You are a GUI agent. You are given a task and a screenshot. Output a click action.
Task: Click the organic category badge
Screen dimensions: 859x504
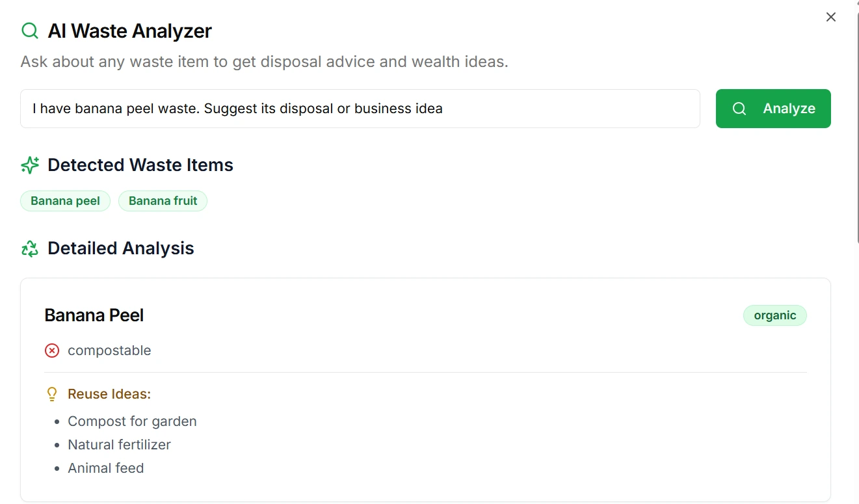(774, 315)
